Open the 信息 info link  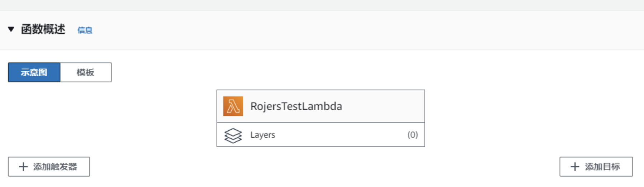(85, 30)
